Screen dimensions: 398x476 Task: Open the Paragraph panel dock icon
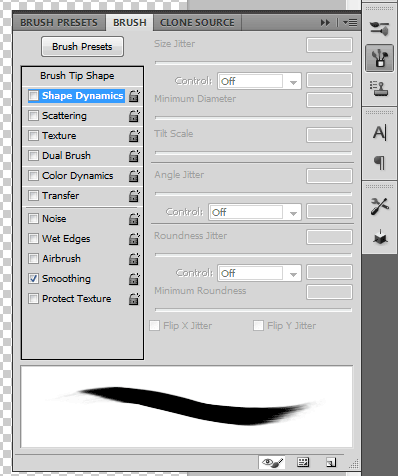(380, 163)
